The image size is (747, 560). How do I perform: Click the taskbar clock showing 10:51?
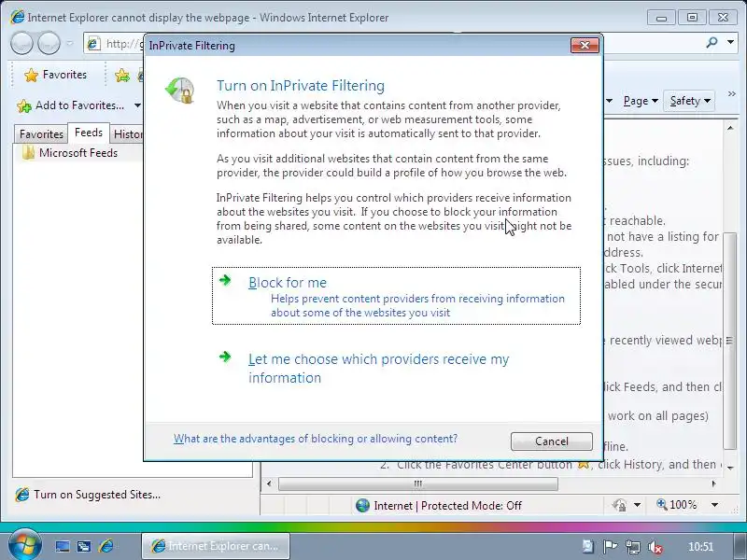[x=700, y=547]
